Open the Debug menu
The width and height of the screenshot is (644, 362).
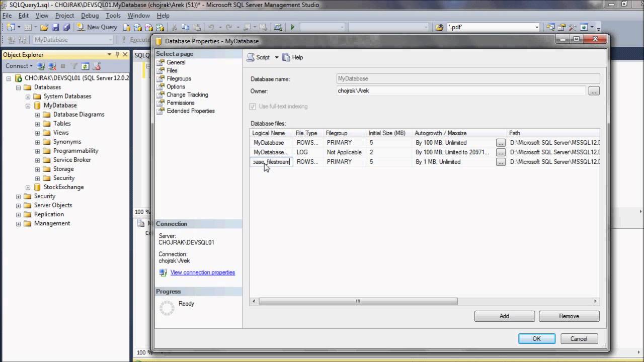pos(90,16)
